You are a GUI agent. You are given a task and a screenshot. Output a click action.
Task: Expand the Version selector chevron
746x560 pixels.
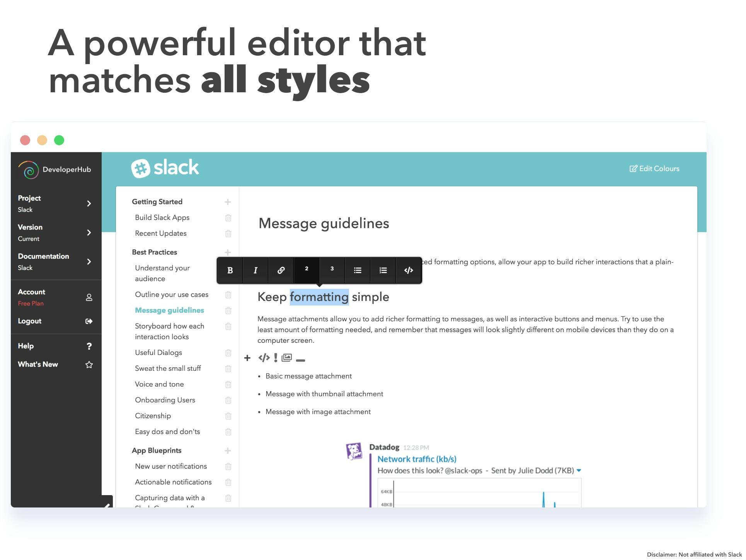(x=89, y=232)
